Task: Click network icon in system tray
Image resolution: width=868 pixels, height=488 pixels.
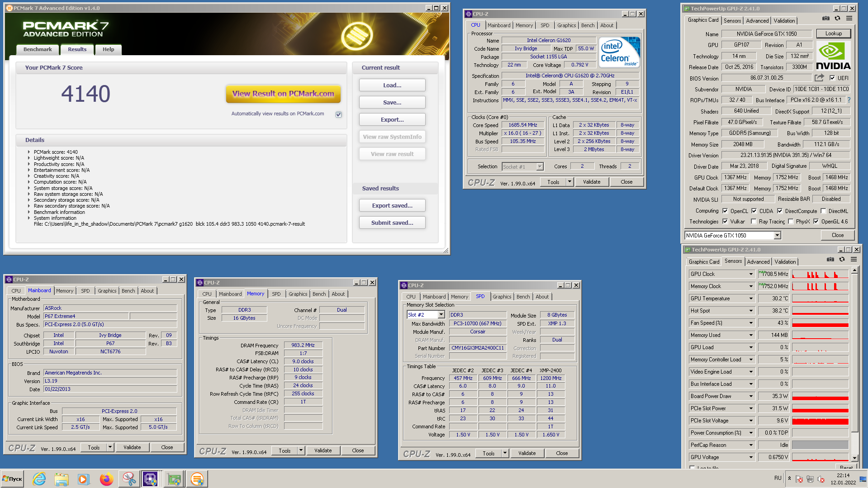Action: click(810, 479)
